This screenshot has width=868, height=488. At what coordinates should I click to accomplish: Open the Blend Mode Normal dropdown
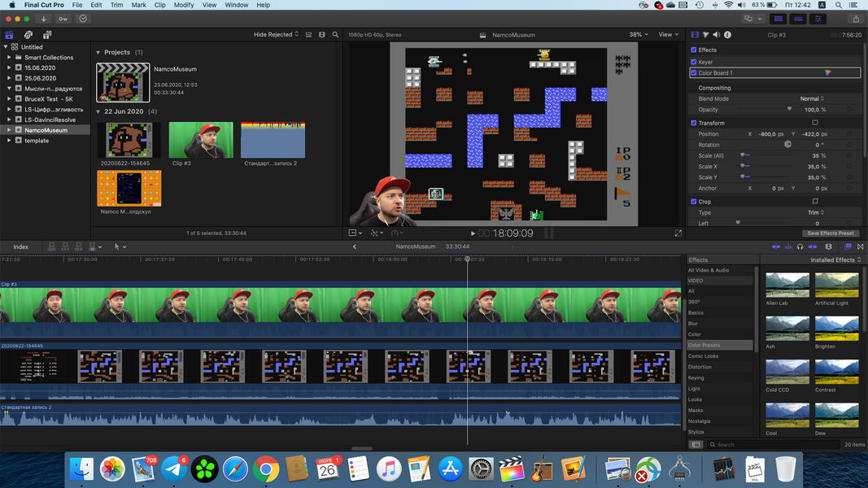[x=812, y=98]
